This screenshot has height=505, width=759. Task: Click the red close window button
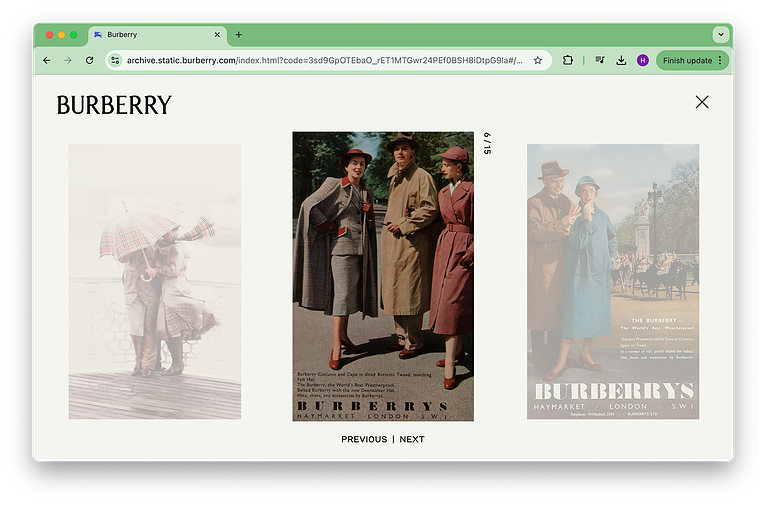pos(49,35)
